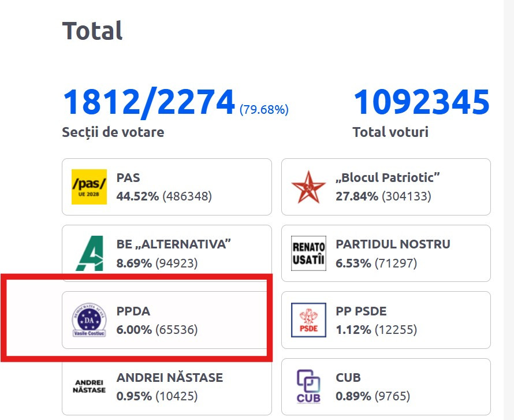The height and width of the screenshot is (420, 514).
Task: Select the red PSDE flower logo
Action: 308,320
